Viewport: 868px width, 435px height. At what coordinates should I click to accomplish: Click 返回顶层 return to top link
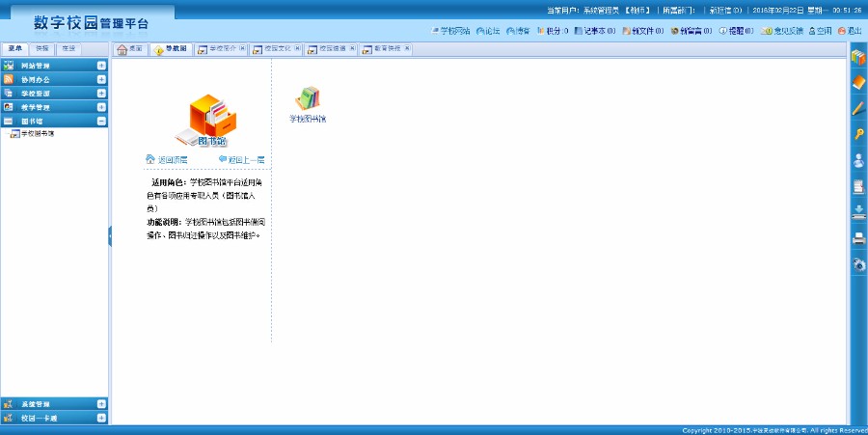pos(167,159)
